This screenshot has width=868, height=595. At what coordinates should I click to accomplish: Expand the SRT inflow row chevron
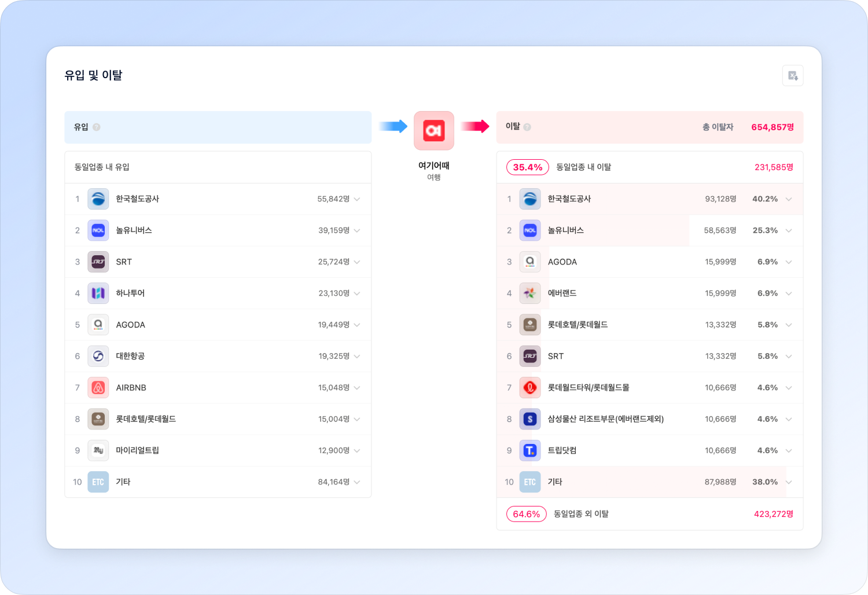click(x=357, y=262)
